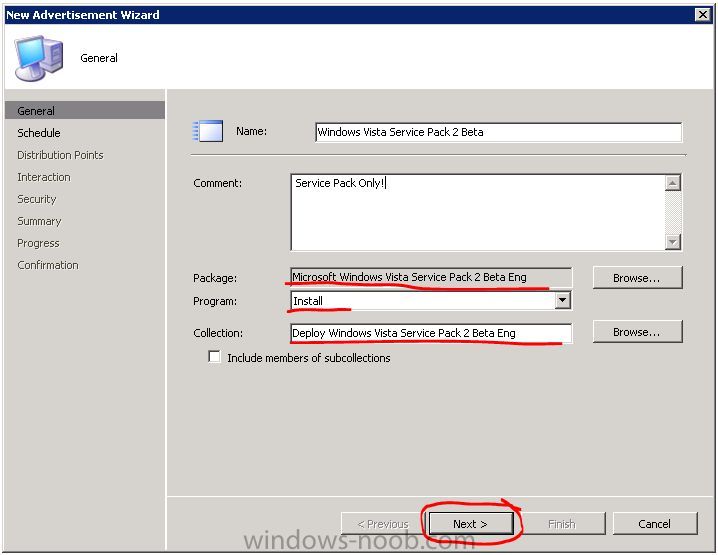The height and width of the screenshot is (555, 718).
Task: Click the "General" heading beside computer icon
Action: click(x=99, y=58)
